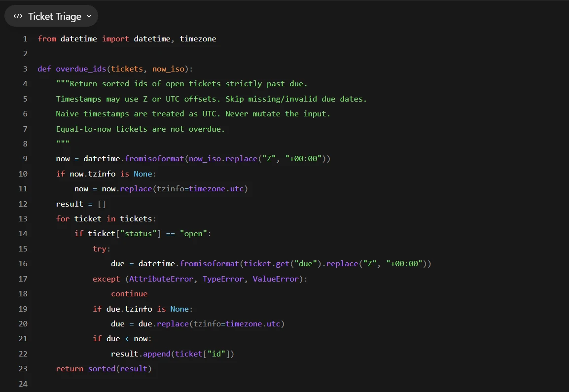This screenshot has width=569, height=392.
Task: Click the now_iso parameter in def line
Action: pos(168,69)
